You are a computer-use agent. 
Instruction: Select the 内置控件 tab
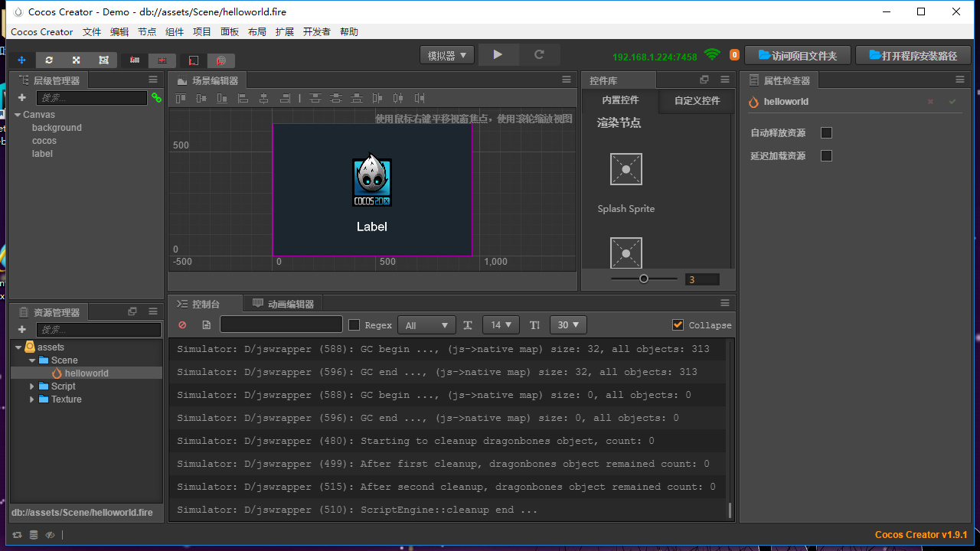click(x=620, y=100)
